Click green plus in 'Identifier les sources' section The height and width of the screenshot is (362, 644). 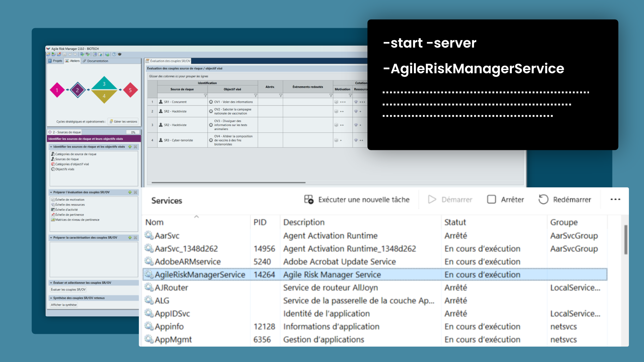point(130,147)
